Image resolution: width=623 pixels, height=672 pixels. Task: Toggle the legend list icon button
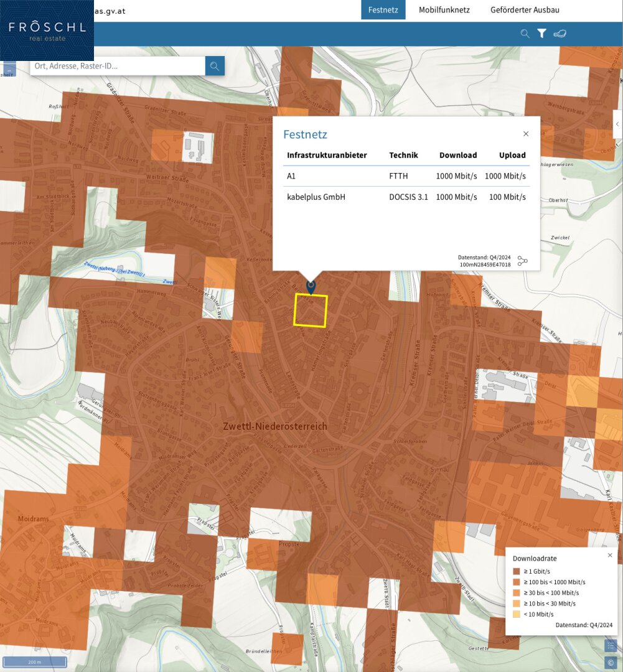click(x=611, y=646)
